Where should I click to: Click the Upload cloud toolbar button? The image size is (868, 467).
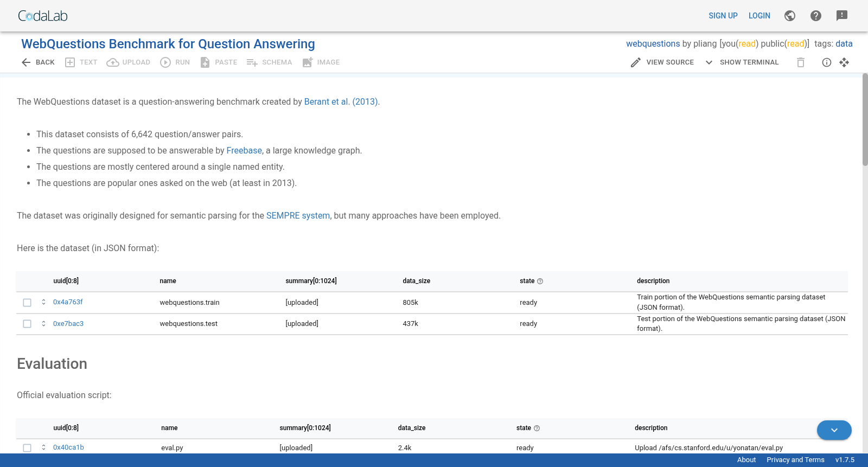click(x=129, y=62)
